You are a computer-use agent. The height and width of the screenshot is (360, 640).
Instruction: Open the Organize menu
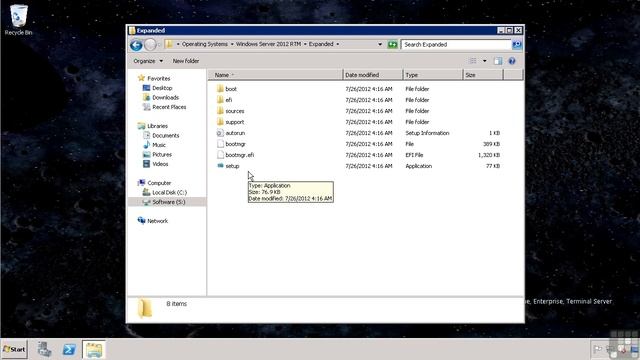click(x=148, y=61)
